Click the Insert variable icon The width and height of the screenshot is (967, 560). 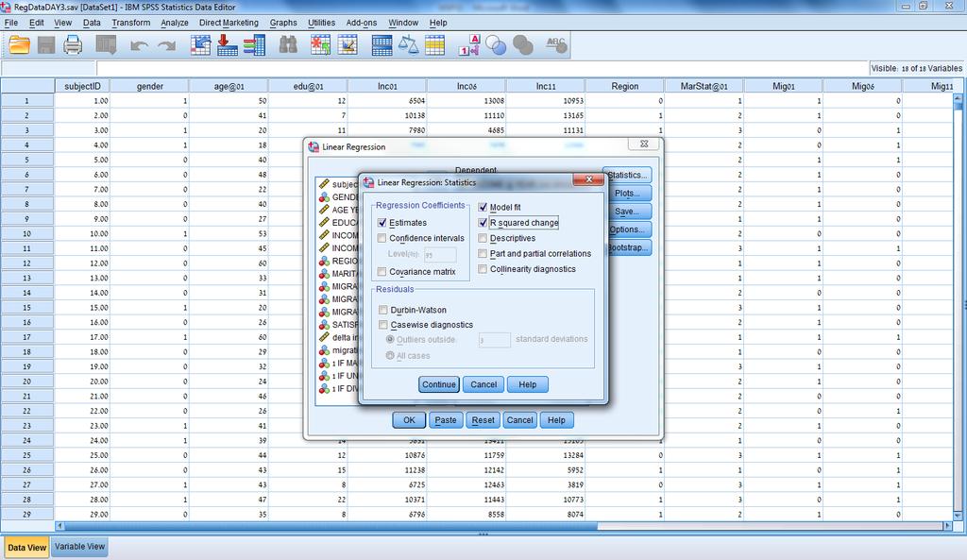click(348, 45)
